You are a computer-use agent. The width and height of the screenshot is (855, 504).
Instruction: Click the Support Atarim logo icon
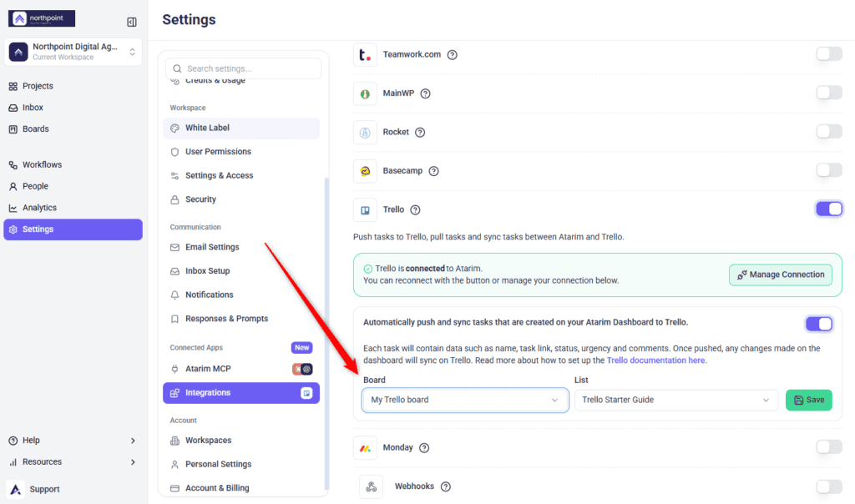click(16, 489)
